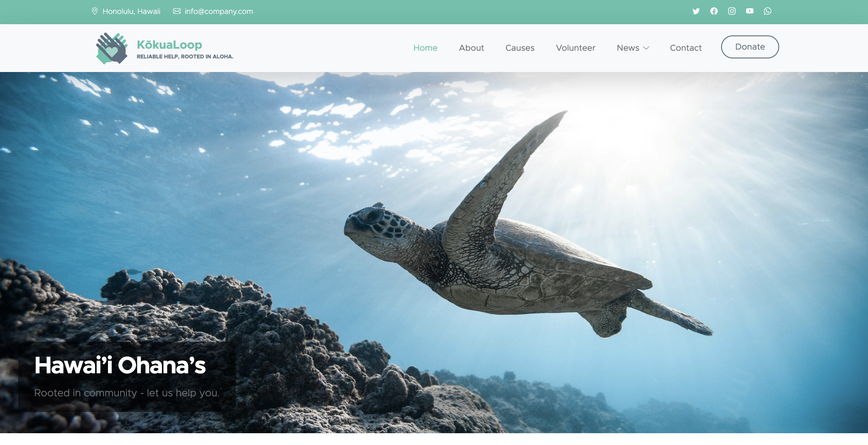Open the WhatsApp social link
The width and height of the screenshot is (868, 445).
tap(767, 11)
